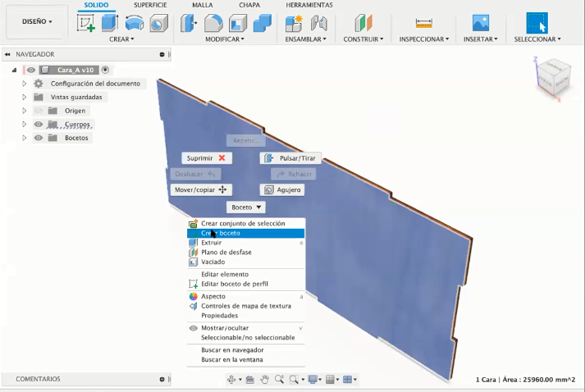585x392 pixels.
Task: Switch to the HERRAMIENTAS tab
Action: coord(309,5)
